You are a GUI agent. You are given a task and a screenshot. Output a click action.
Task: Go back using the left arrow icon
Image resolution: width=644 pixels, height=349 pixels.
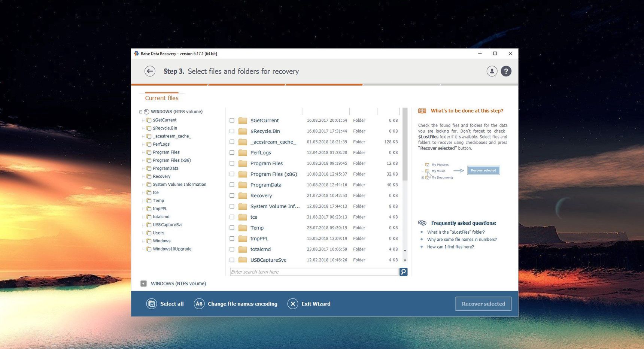click(x=150, y=71)
